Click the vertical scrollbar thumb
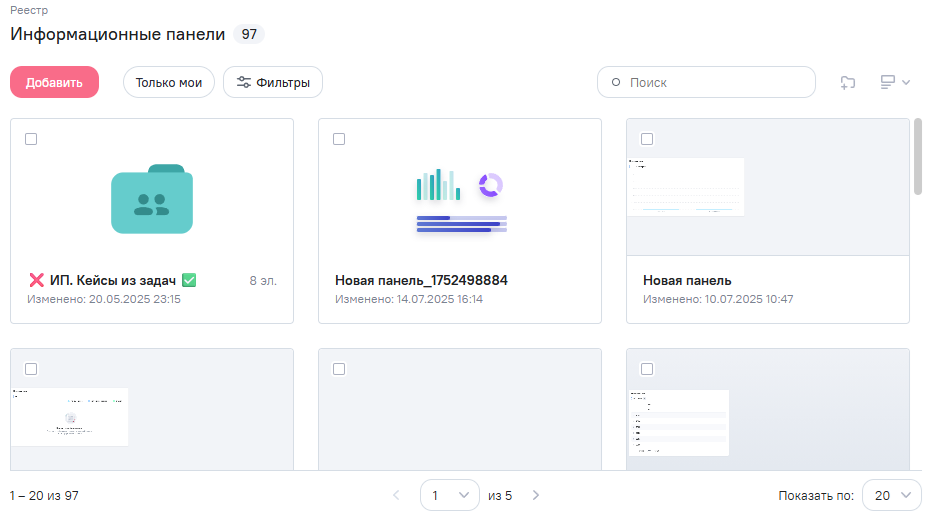This screenshot has width=927, height=511. pyautogui.click(x=918, y=156)
